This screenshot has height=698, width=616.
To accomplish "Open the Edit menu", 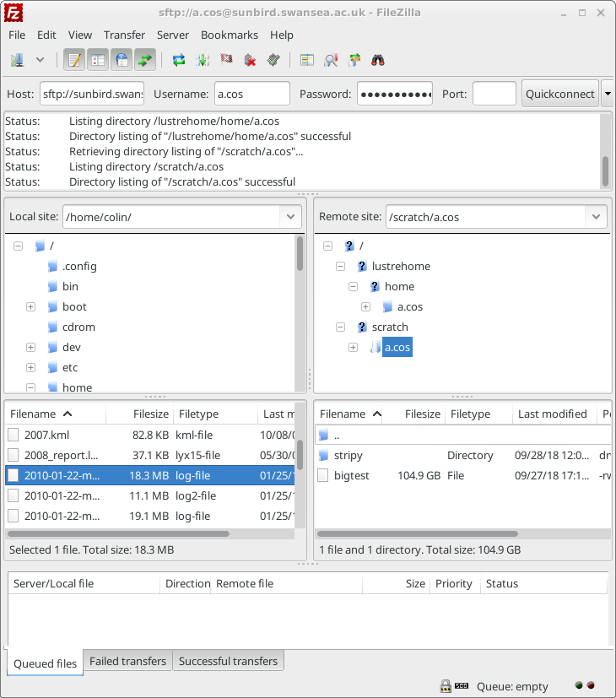I will pos(46,35).
